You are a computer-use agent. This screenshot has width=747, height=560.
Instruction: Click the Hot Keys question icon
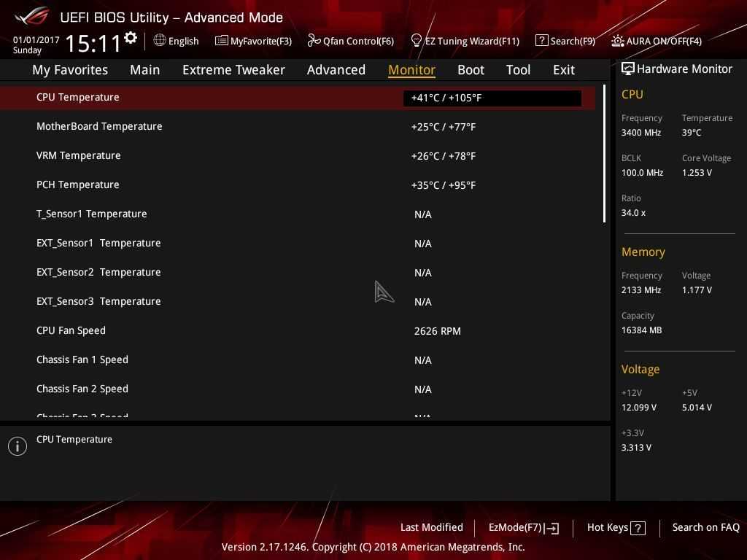click(x=638, y=528)
